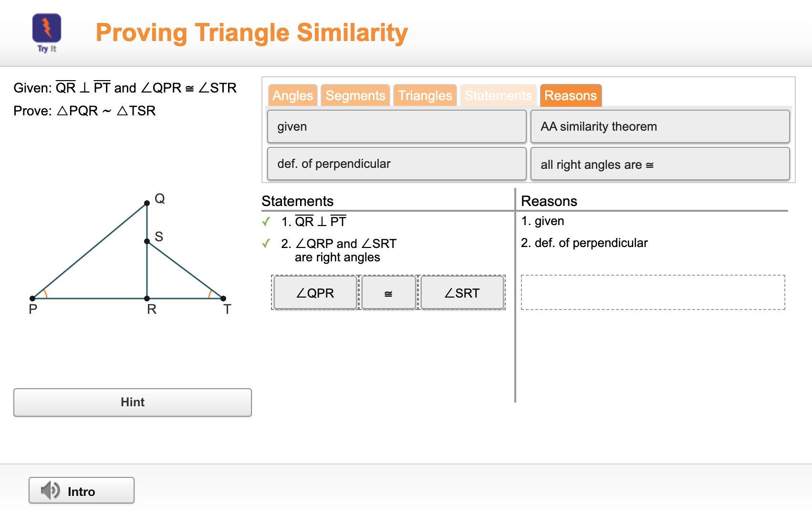The width and height of the screenshot is (812, 516).
Task: Click the green checkmark beside statement 1
Action: click(x=266, y=222)
